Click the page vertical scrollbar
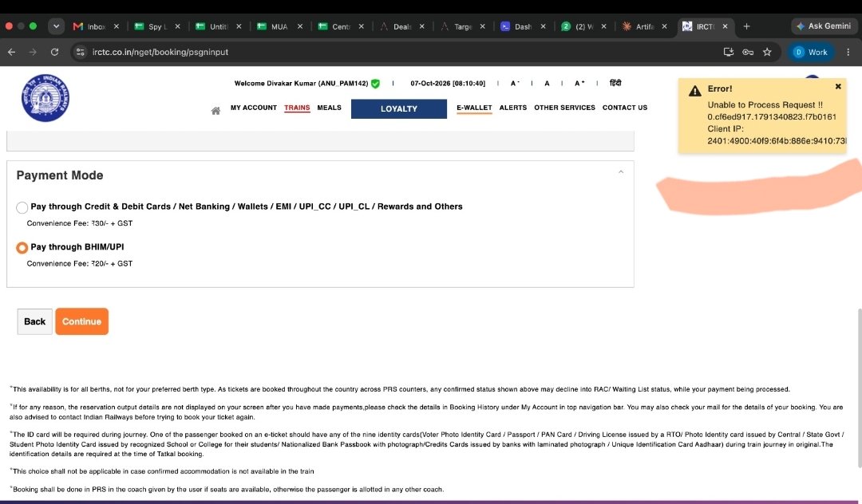This screenshot has width=862, height=504. (859, 388)
